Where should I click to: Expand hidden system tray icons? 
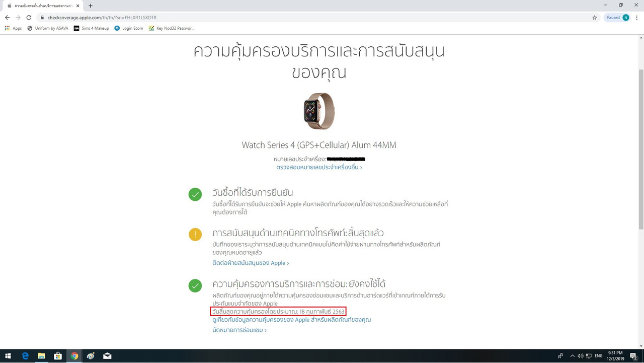[572, 355]
